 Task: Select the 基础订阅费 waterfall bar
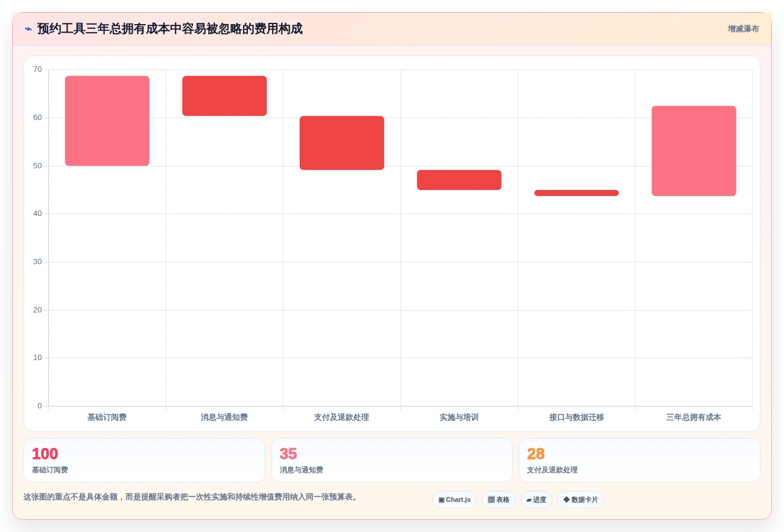click(x=107, y=121)
